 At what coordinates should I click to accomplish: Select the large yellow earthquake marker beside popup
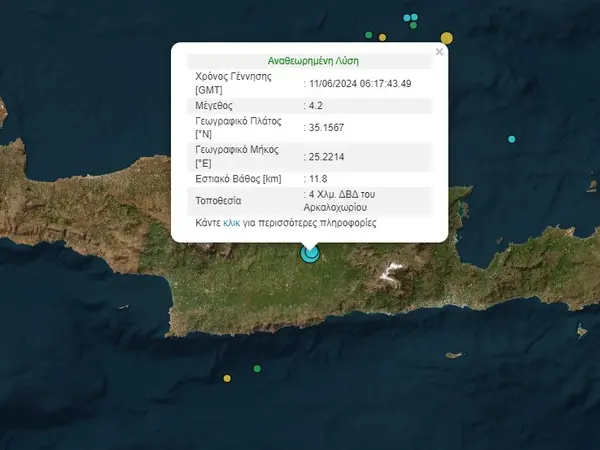(x=447, y=39)
